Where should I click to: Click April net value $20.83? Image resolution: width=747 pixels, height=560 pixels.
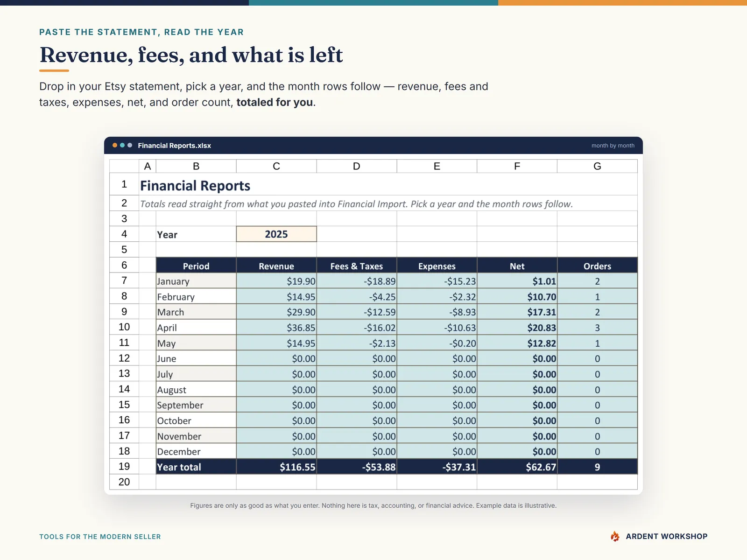517,328
